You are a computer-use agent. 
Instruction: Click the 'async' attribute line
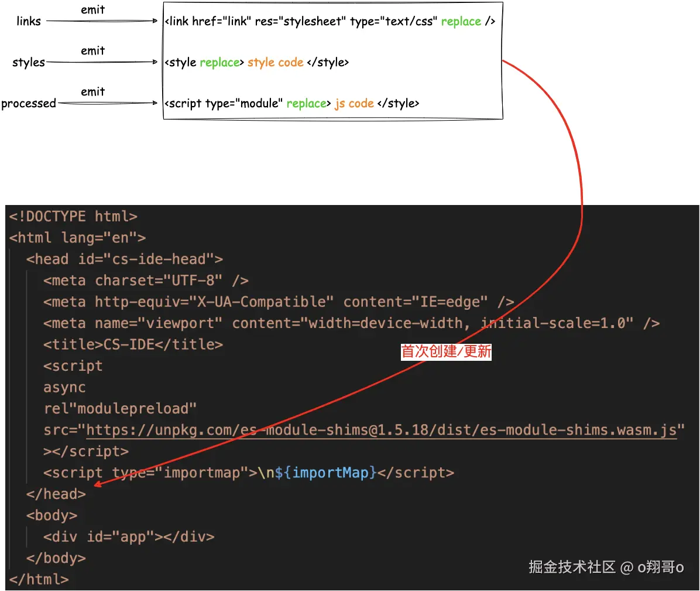(64, 387)
